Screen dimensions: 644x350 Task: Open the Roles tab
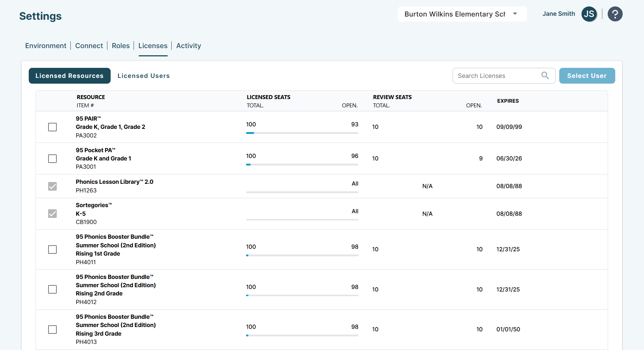pos(121,46)
